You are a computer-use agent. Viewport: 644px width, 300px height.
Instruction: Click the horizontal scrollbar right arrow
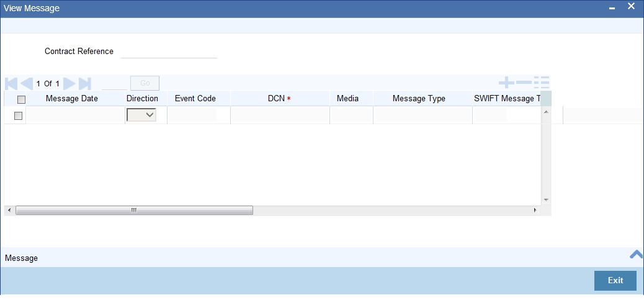535,210
